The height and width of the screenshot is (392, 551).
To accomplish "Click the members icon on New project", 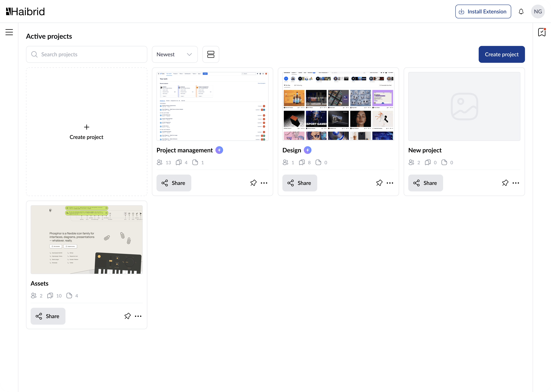I will coord(411,162).
